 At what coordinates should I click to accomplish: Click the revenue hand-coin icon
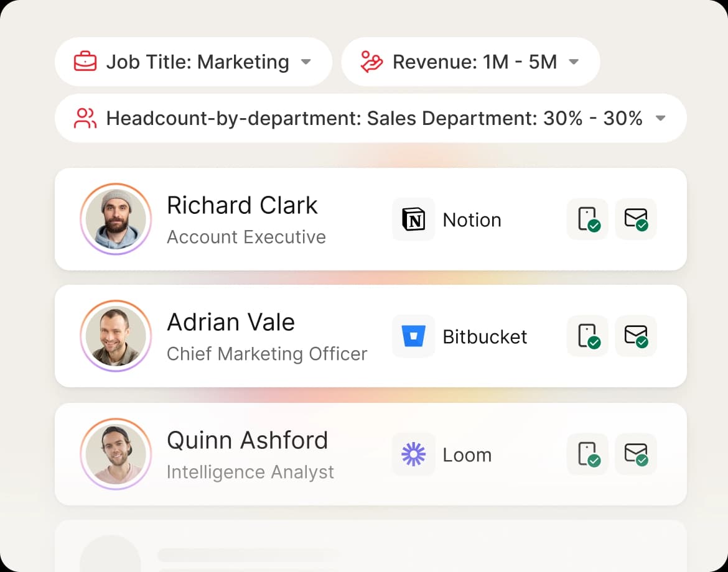point(371,62)
